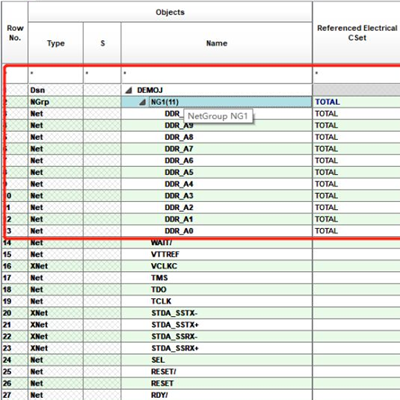Select net TDO

click(x=217, y=290)
